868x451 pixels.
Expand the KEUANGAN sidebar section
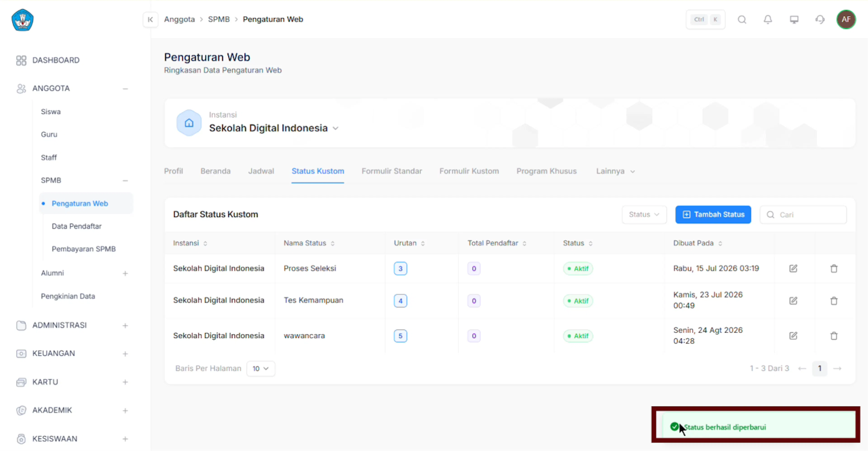[73, 353]
